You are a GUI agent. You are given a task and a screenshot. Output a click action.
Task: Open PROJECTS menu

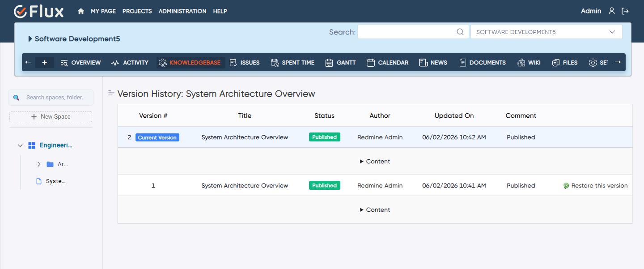tap(137, 11)
